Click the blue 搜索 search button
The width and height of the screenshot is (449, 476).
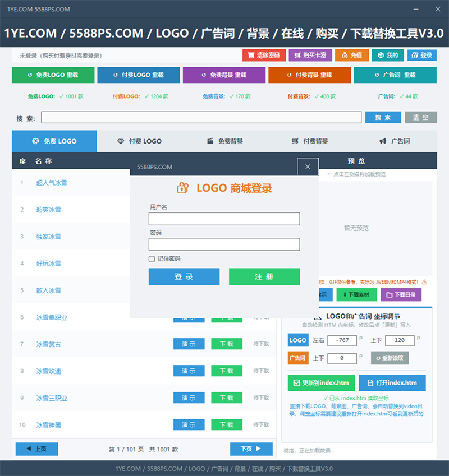[x=383, y=117]
